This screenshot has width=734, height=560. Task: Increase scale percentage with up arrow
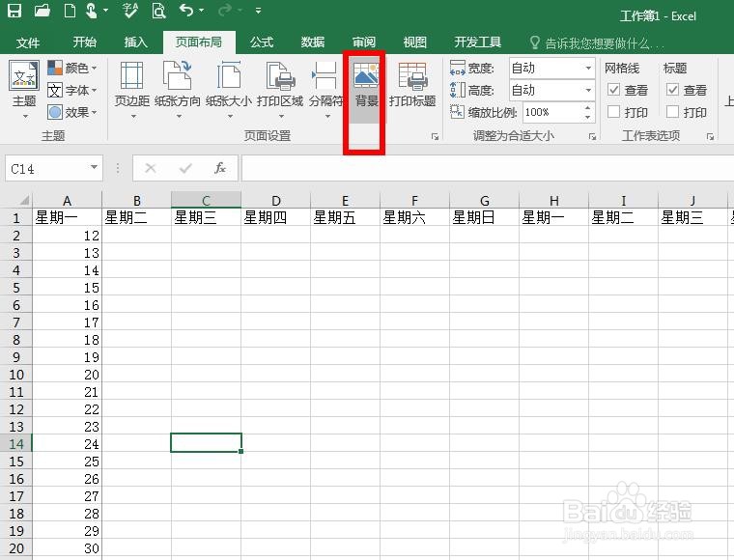587,107
